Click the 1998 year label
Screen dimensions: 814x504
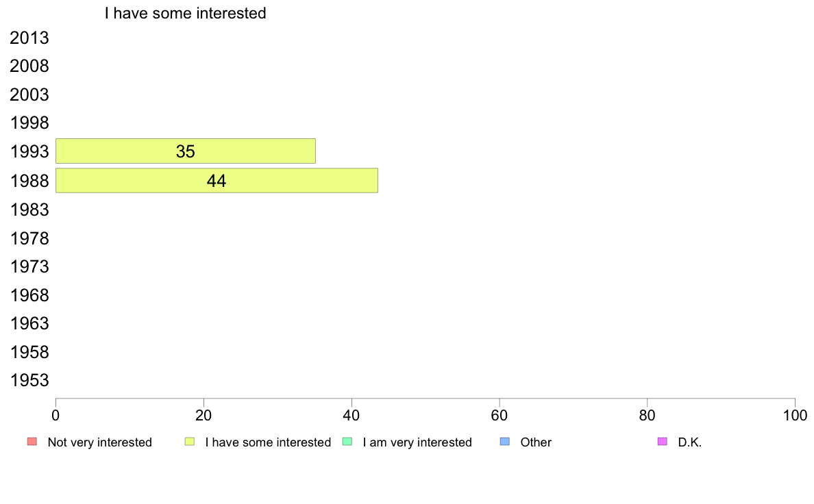tap(29, 123)
